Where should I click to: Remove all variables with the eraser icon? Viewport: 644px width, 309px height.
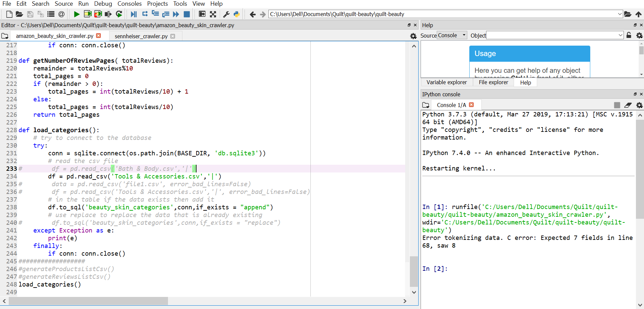[628, 105]
